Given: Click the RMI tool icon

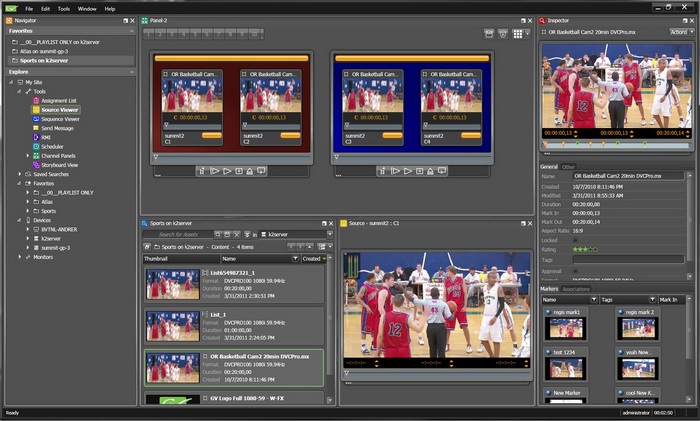Looking at the screenshot, I should coord(35,137).
